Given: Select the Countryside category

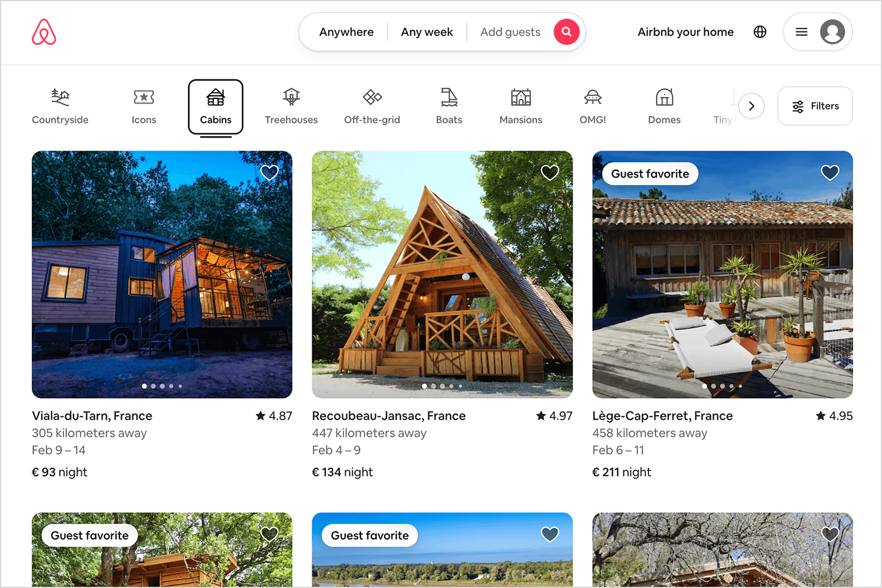Looking at the screenshot, I should (x=60, y=107).
